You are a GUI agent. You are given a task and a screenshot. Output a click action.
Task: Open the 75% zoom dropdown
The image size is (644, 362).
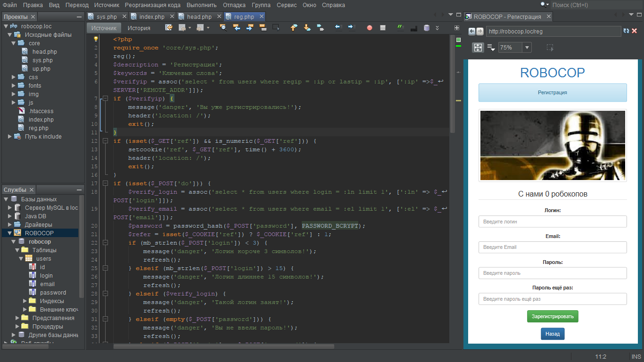(527, 48)
